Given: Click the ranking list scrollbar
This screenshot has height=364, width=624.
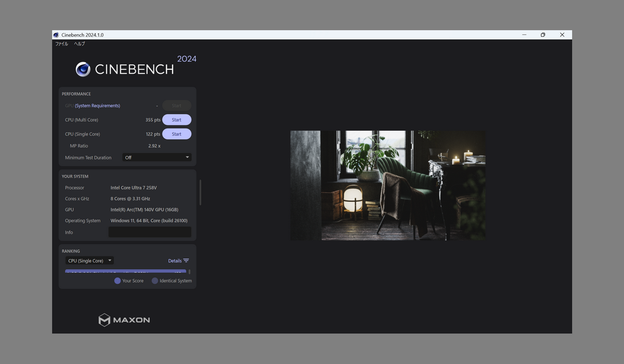Looking at the screenshot, I should coord(189,271).
